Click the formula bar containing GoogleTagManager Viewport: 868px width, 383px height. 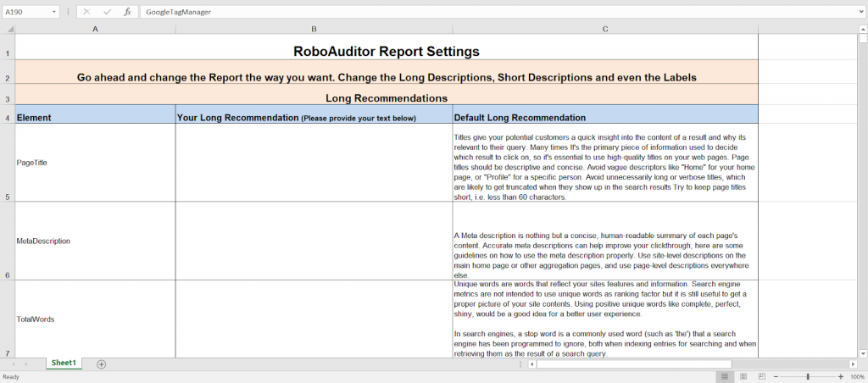498,12
